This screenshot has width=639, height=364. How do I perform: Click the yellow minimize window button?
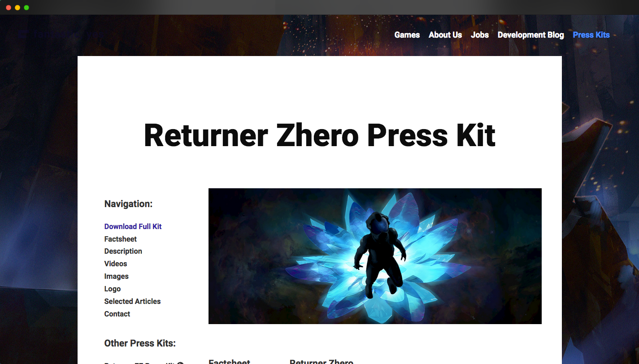pos(17,8)
